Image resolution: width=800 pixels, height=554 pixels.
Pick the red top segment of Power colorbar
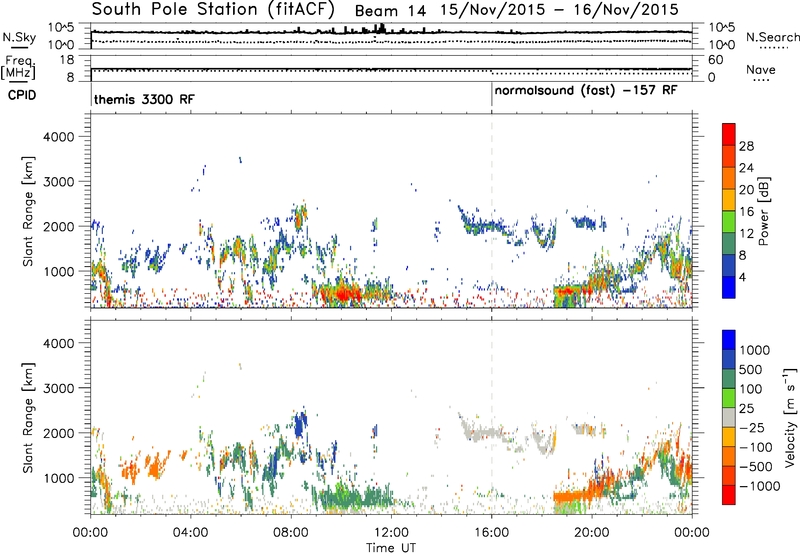coord(729,134)
